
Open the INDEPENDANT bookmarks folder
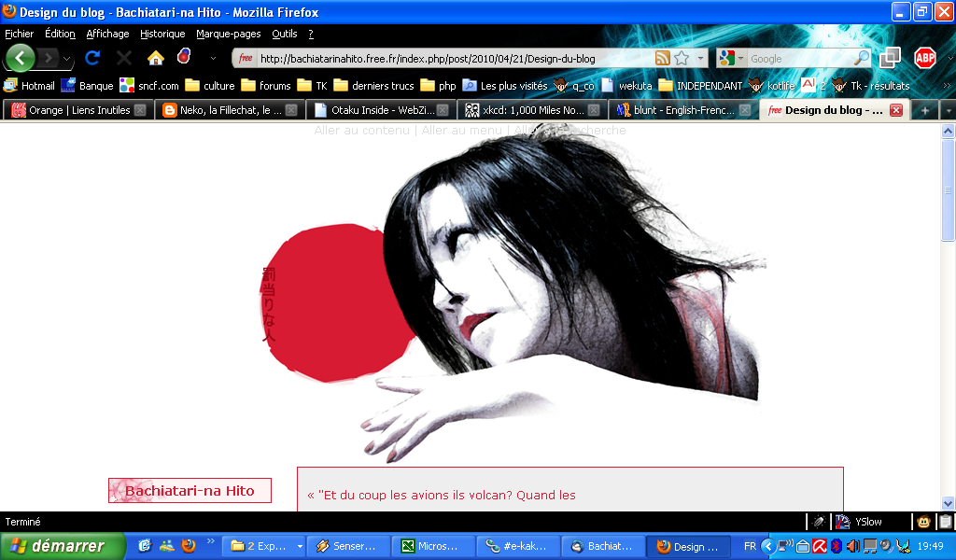700,86
